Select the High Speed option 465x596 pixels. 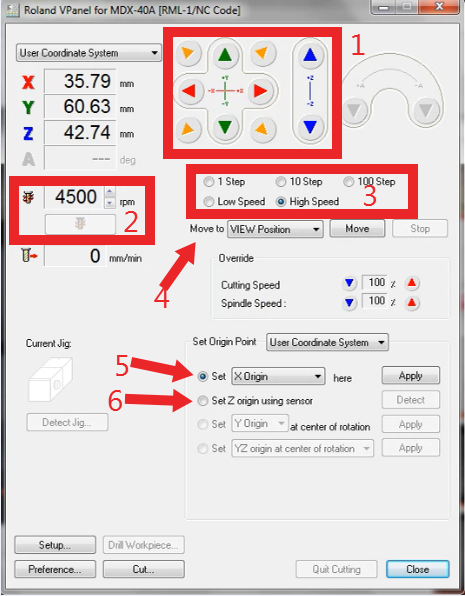(308, 201)
